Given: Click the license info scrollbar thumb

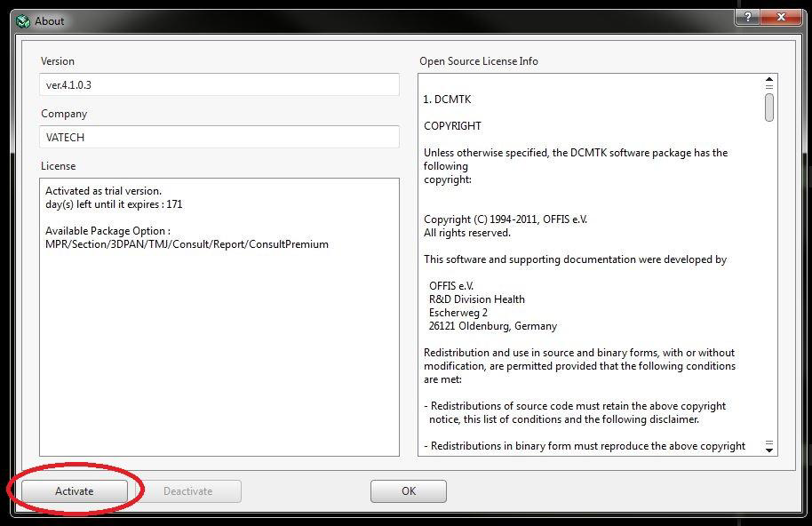Looking at the screenshot, I should coord(769,108).
